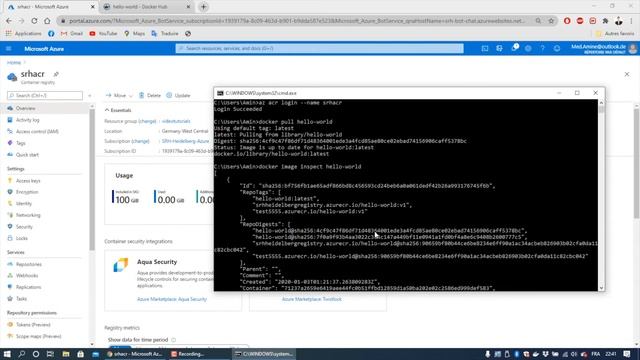Switch to the hello-world Docker Hub tab
The height and width of the screenshot is (360, 640).
tap(147, 7)
